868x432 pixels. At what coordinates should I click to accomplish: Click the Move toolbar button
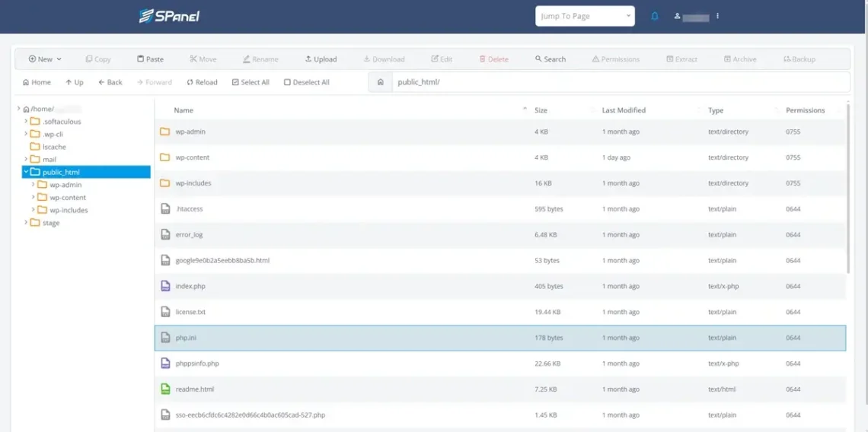pyautogui.click(x=203, y=59)
